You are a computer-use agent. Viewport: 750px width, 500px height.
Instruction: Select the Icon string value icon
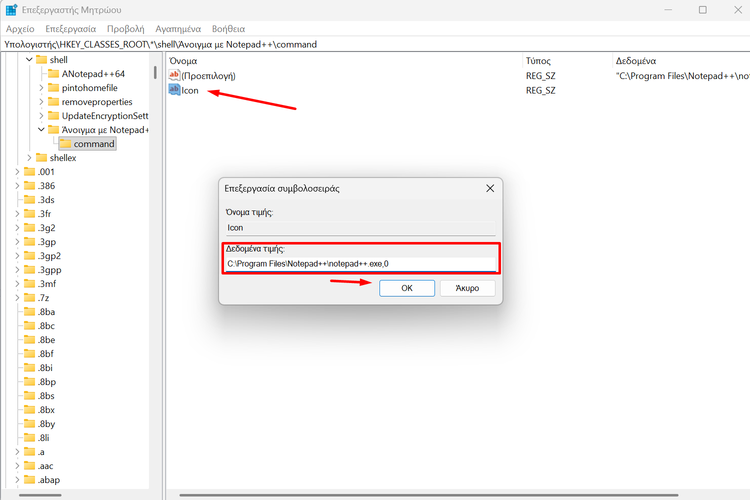click(x=174, y=90)
